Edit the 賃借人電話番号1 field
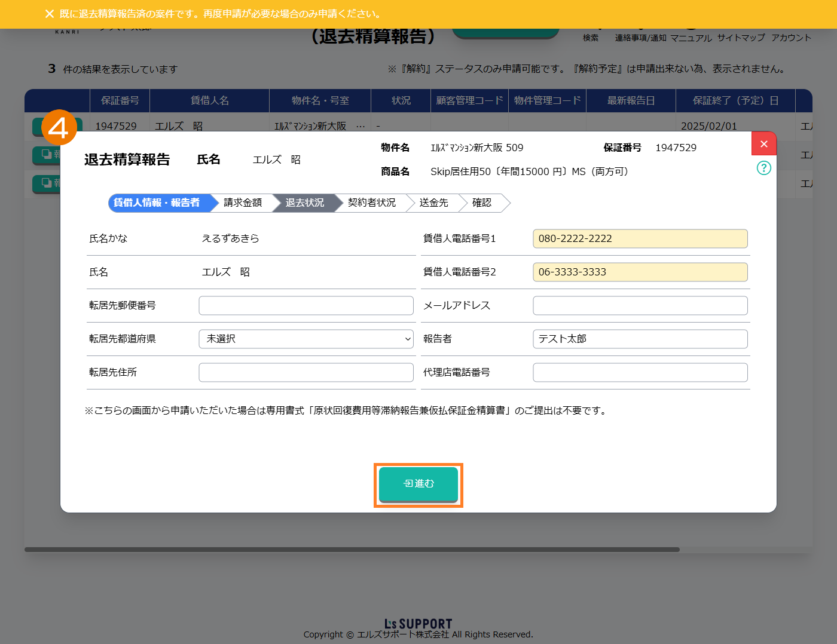This screenshot has width=837, height=644. click(x=640, y=238)
